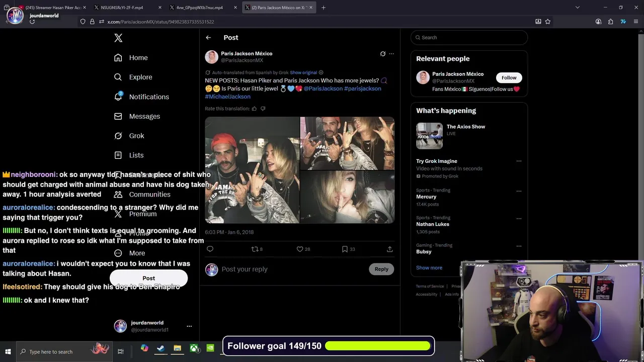
Task: Open jourdanworld account menu dots
Action: tap(189, 326)
